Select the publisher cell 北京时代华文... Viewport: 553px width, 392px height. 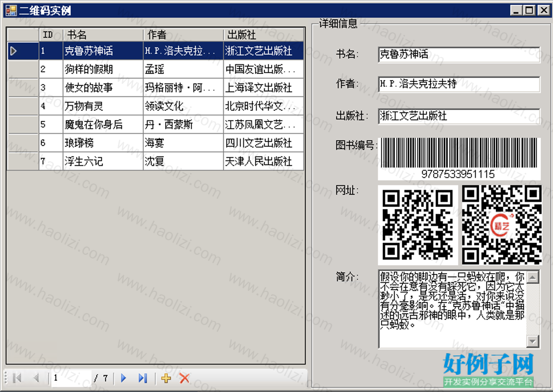click(x=263, y=106)
